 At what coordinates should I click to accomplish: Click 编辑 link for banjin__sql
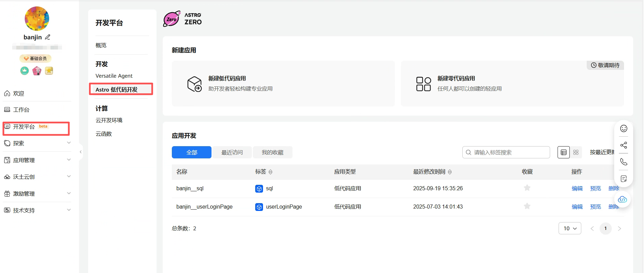[x=577, y=188]
